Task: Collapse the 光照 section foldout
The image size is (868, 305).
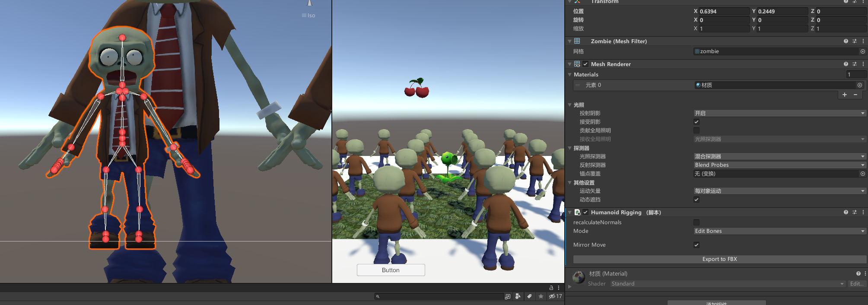Action: coord(570,105)
